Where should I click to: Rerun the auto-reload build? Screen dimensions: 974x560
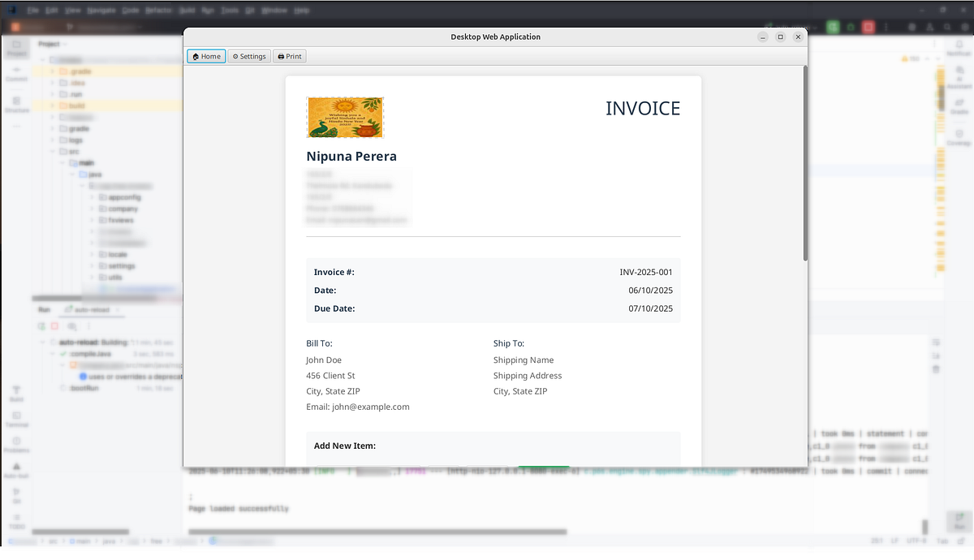(x=42, y=326)
